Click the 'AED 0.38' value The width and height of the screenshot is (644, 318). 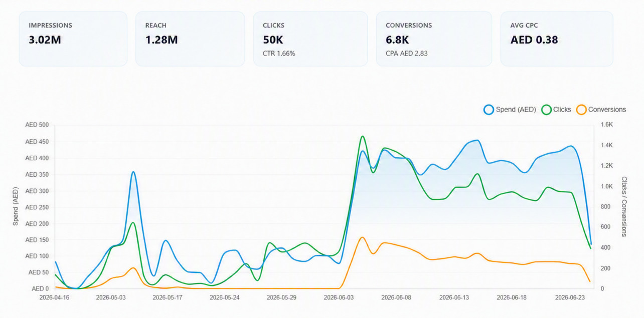click(534, 40)
